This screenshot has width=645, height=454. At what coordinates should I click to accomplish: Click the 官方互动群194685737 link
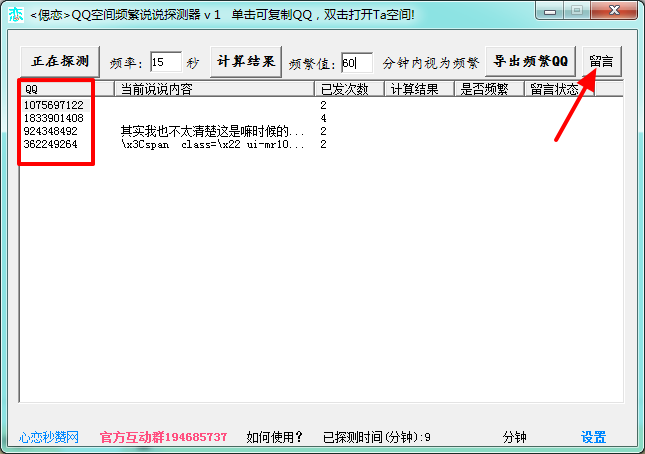[x=163, y=437]
